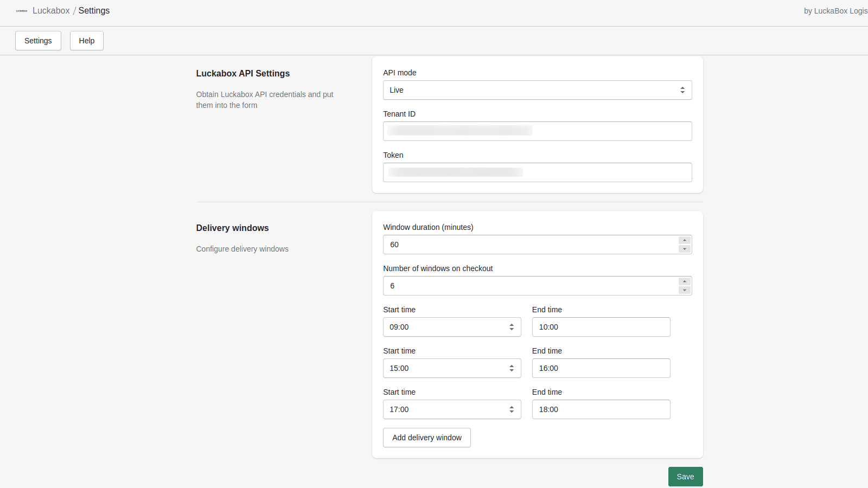
Task: Open the 17:00 Start time selector
Action: tap(451, 409)
